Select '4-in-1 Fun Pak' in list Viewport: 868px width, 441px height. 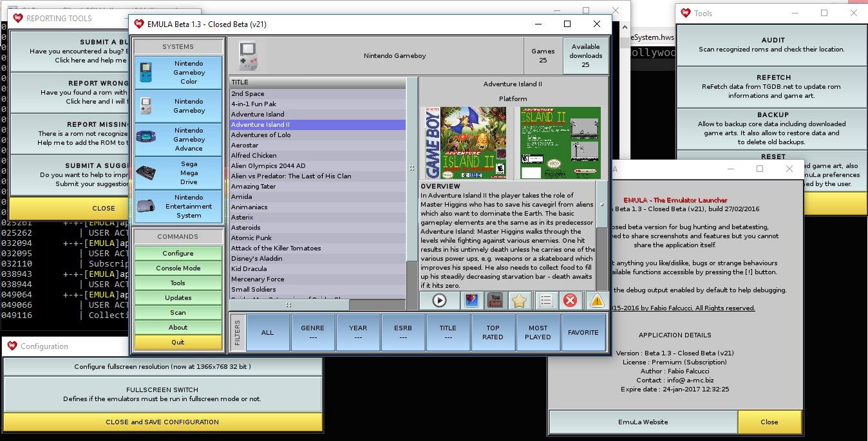[x=318, y=104]
